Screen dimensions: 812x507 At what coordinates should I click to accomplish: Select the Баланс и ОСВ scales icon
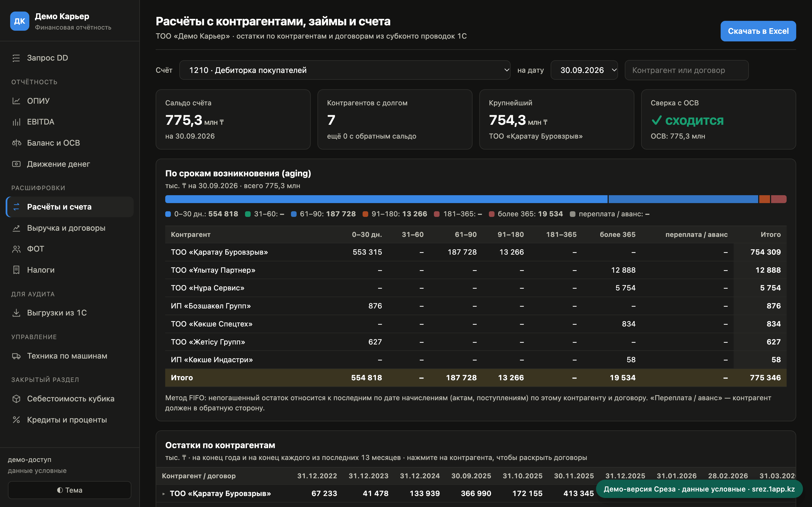pyautogui.click(x=16, y=143)
